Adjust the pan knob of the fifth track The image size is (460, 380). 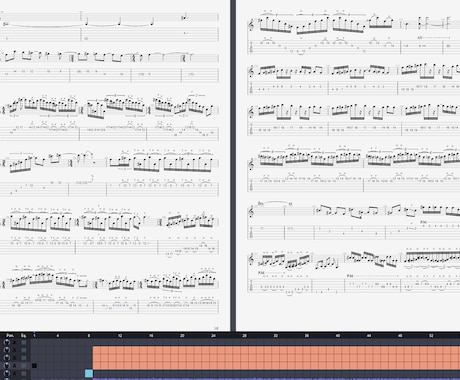point(7,373)
